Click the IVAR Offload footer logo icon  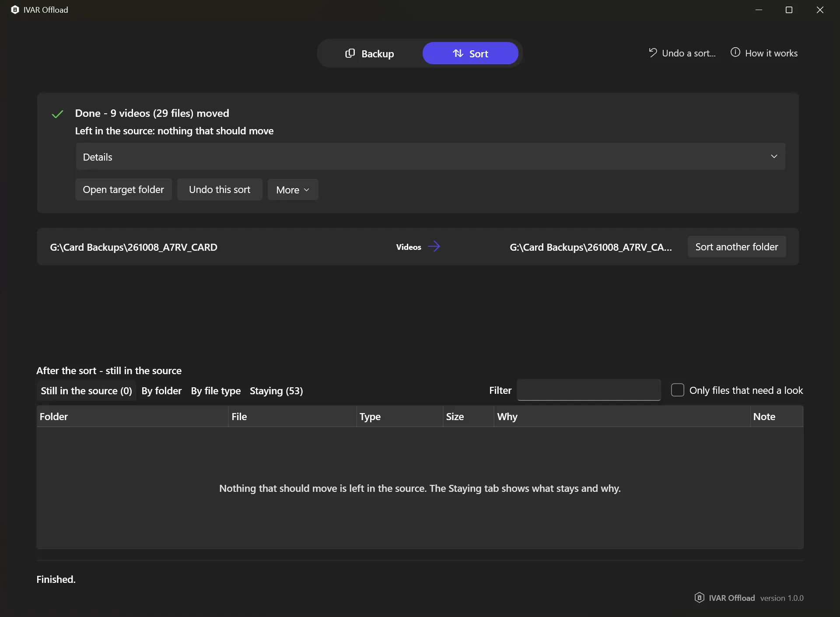point(699,597)
